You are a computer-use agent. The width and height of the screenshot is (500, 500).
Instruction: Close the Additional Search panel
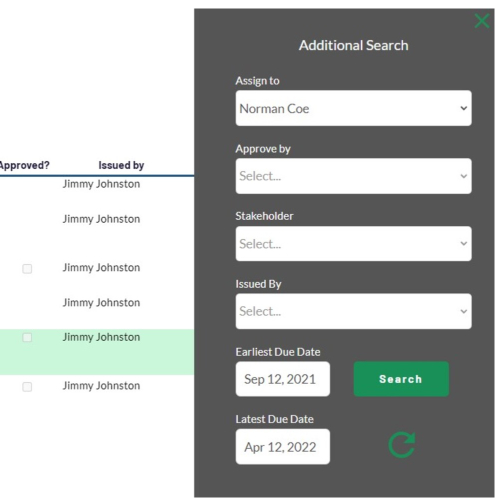tap(482, 21)
